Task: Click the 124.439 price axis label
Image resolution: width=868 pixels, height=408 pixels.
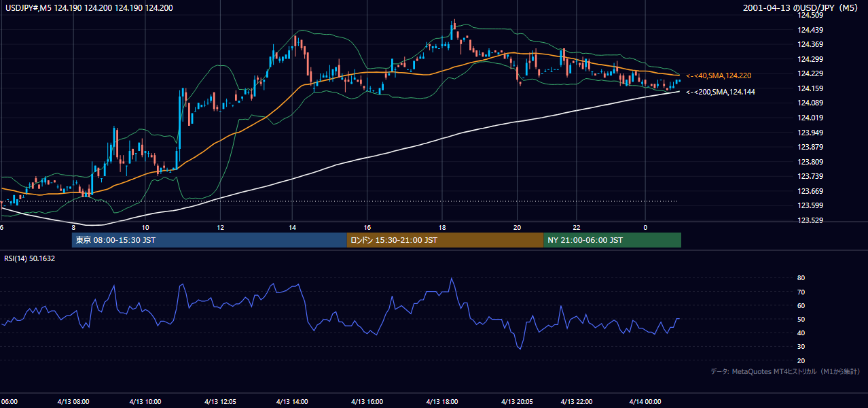Action: point(810,30)
